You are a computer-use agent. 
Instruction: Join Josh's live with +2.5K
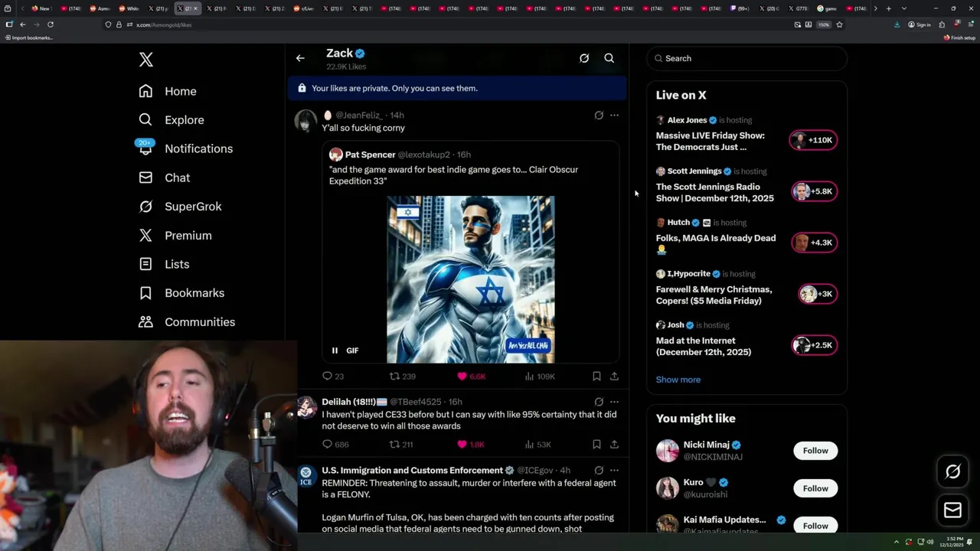[813, 345]
